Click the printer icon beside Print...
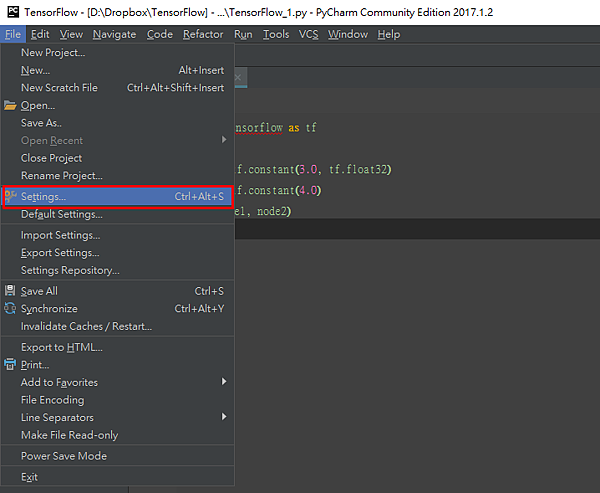The width and height of the screenshot is (600, 493). click(10, 364)
